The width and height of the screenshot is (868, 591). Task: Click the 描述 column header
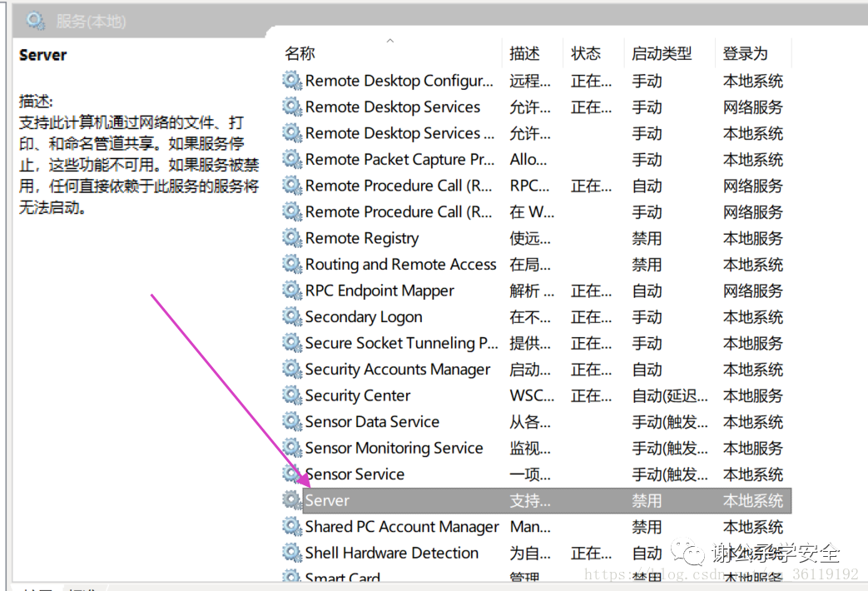tap(524, 54)
